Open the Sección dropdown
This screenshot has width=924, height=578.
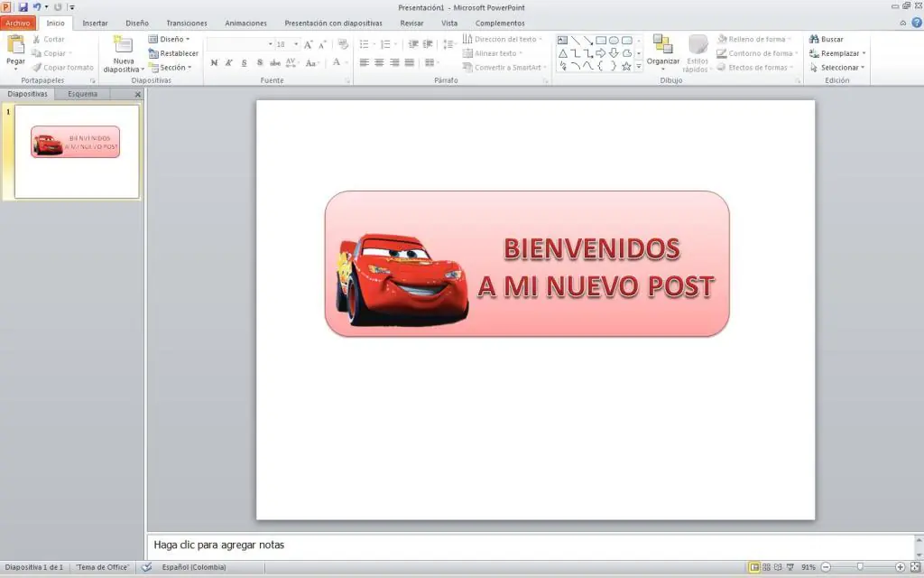pos(171,67)
